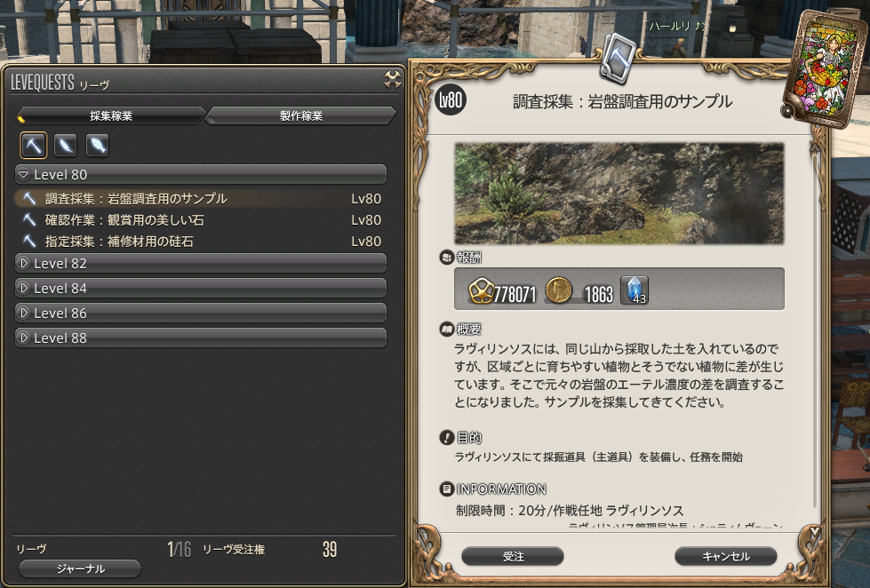Expand the Level 82 leve group

pyautogui.click(x=201, y=264)
